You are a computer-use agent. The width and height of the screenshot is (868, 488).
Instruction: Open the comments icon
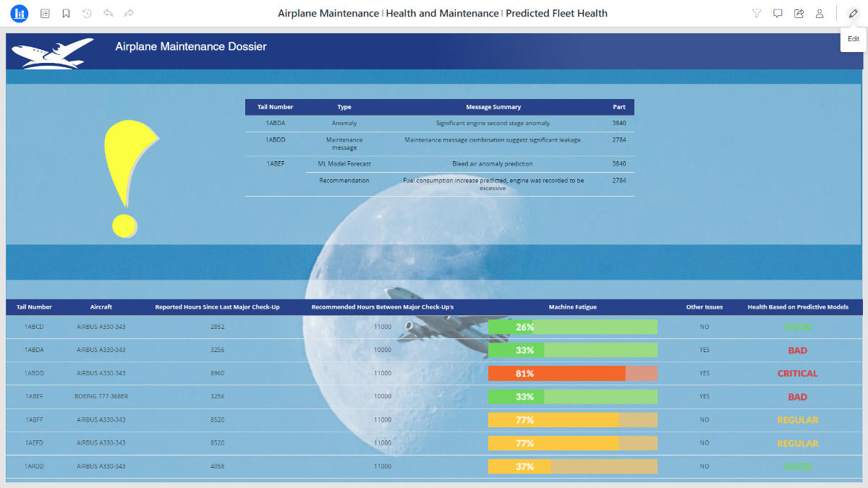(778, 13)
